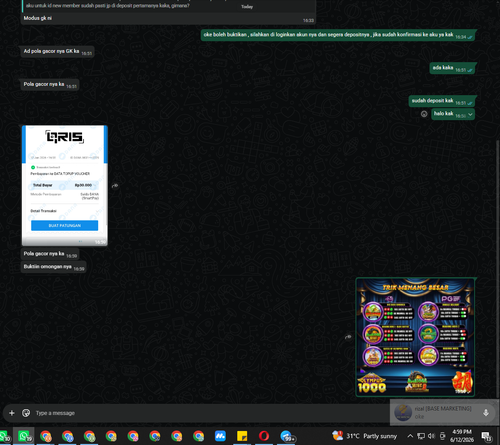Expand the hidden system tray icons

tap(410, 436)
